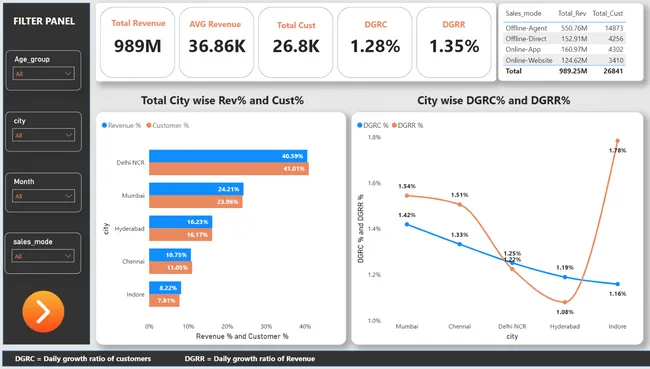This screenshot has width=650, height=369.
Task: Select the Total Revenue 989M card
Action: 138,42
